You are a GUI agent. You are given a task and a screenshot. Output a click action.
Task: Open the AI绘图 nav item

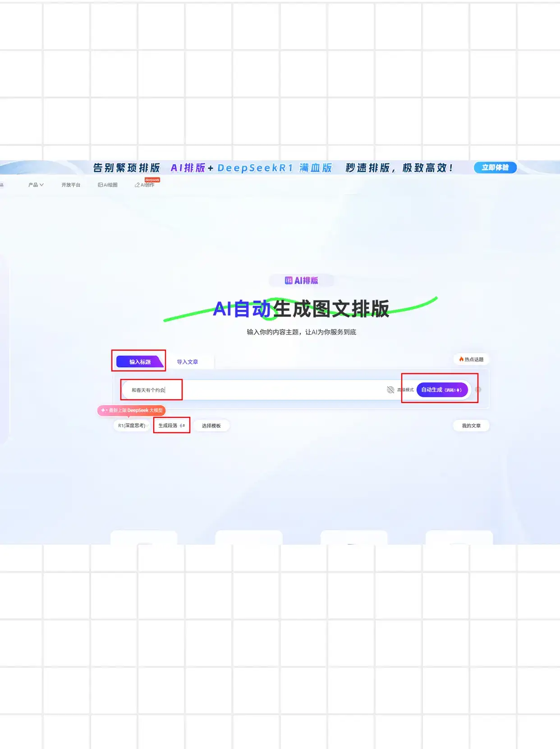(x=108, y=185)
